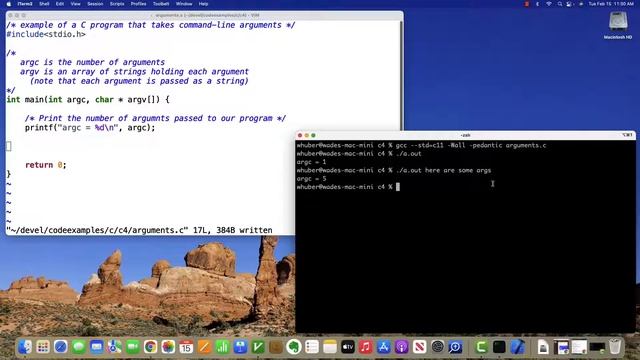Open the Profiles menu

[x=138, y=4]
